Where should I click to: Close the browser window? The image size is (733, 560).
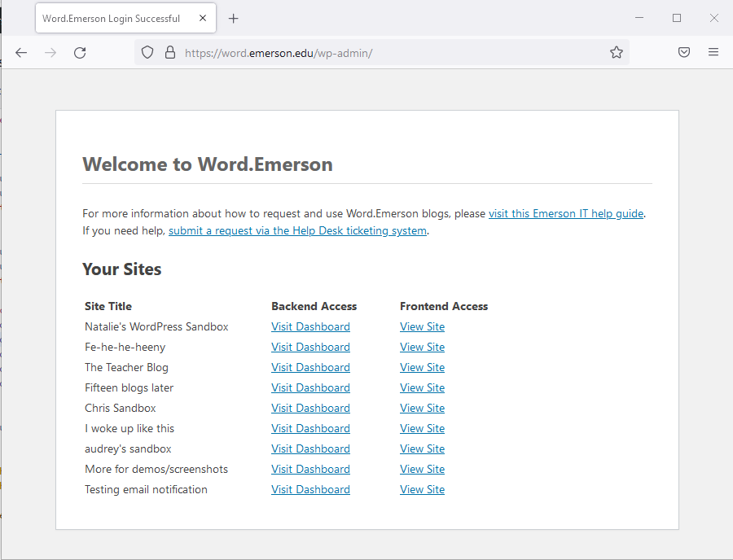pos(713,18)
